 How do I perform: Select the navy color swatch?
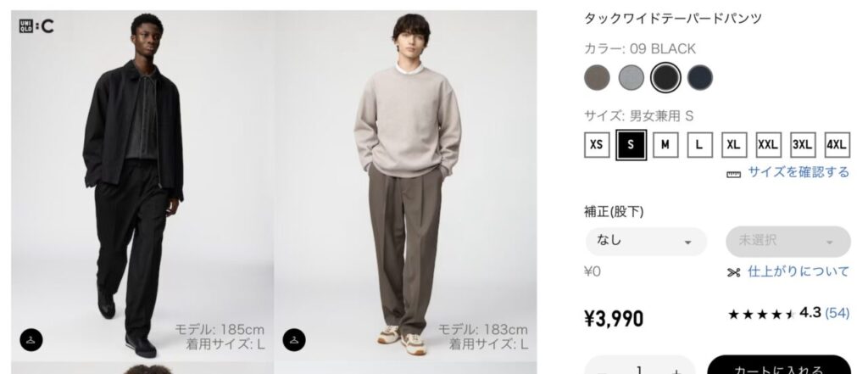click(699, 77)
